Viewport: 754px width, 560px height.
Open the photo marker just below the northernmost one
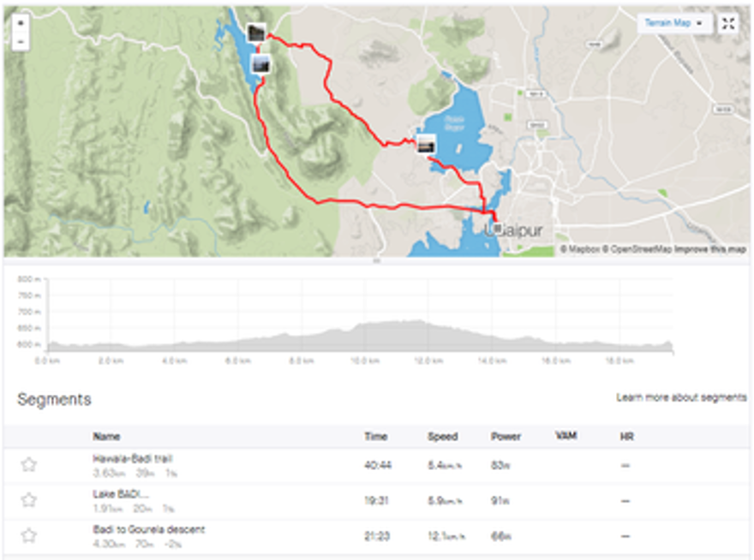coord(261,64)
